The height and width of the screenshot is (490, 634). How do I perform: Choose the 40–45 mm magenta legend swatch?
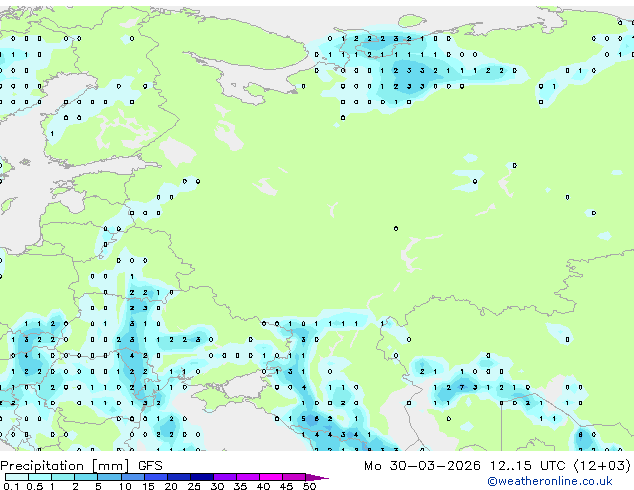coord(271,477)
